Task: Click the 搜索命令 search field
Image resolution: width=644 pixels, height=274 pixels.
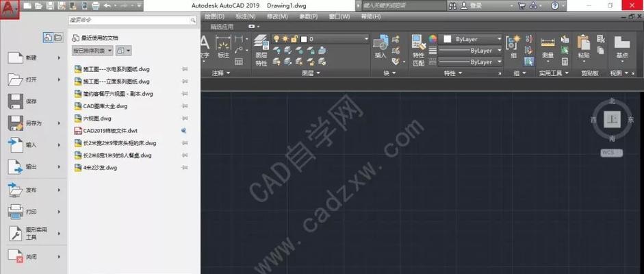Action: (132, 20)
